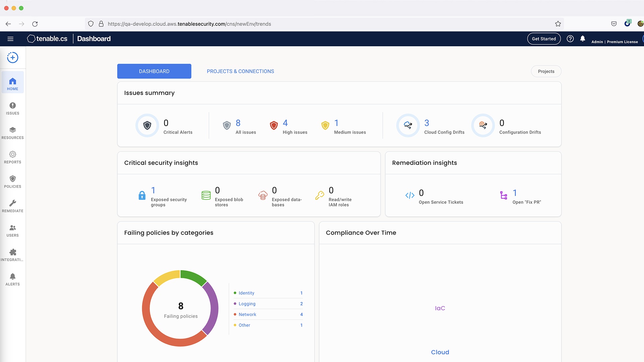The width and height of the screenshot is (644, 362).
Task: Click the circular plus add button
Action: pyautogui.click(x=13, y=58)
